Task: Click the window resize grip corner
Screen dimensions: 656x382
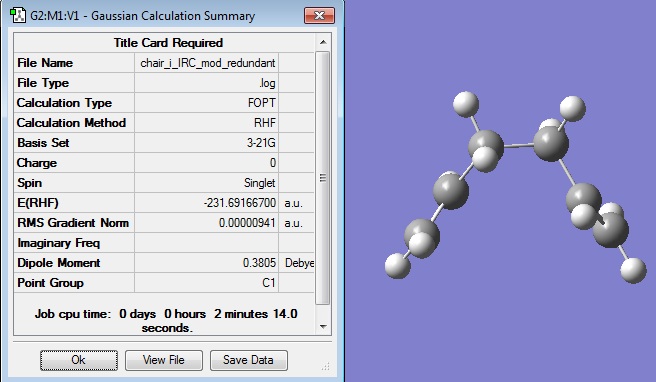Action: 325,367
